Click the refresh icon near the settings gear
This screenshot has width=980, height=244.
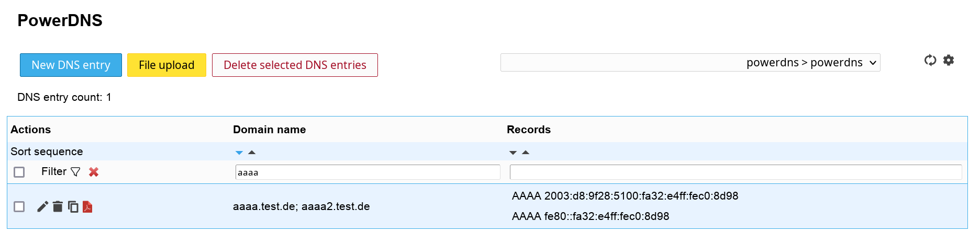930,61
